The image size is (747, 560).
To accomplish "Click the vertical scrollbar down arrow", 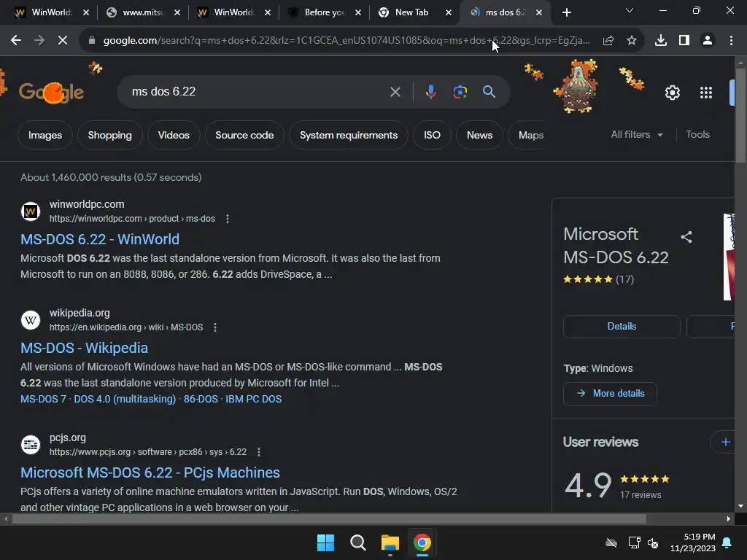I will point(740,506).
